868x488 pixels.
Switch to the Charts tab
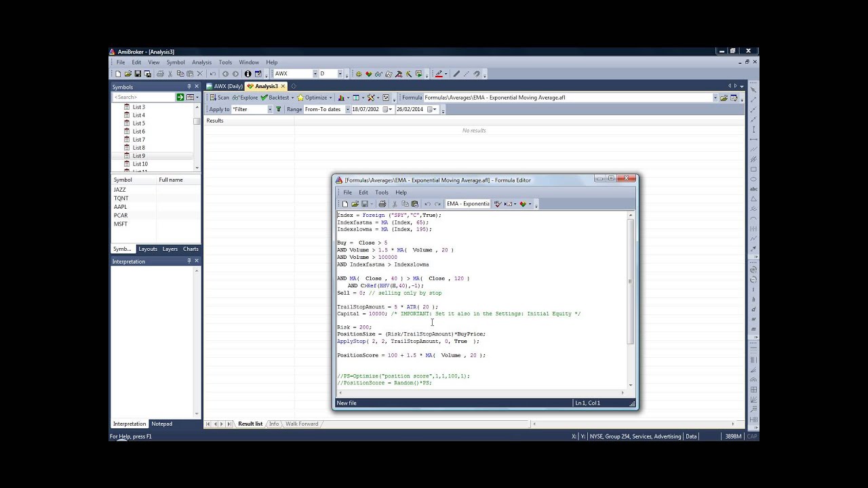tap(191, 249)
